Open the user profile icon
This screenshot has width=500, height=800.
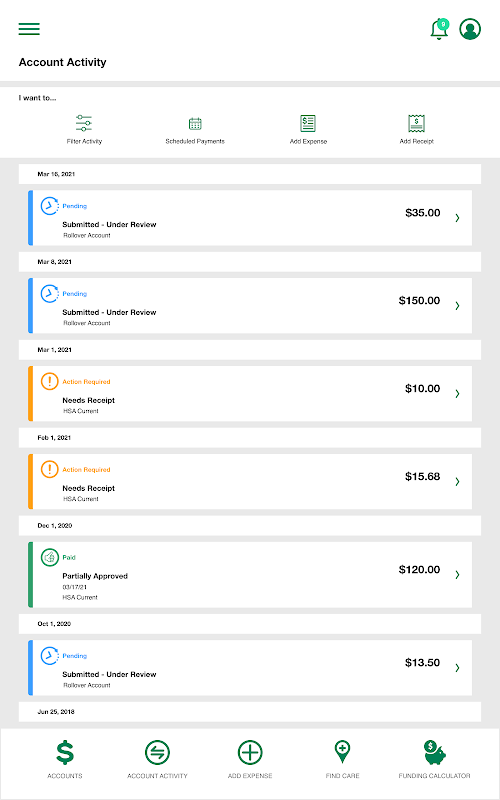pyautogui.click(x=470, y=29)
